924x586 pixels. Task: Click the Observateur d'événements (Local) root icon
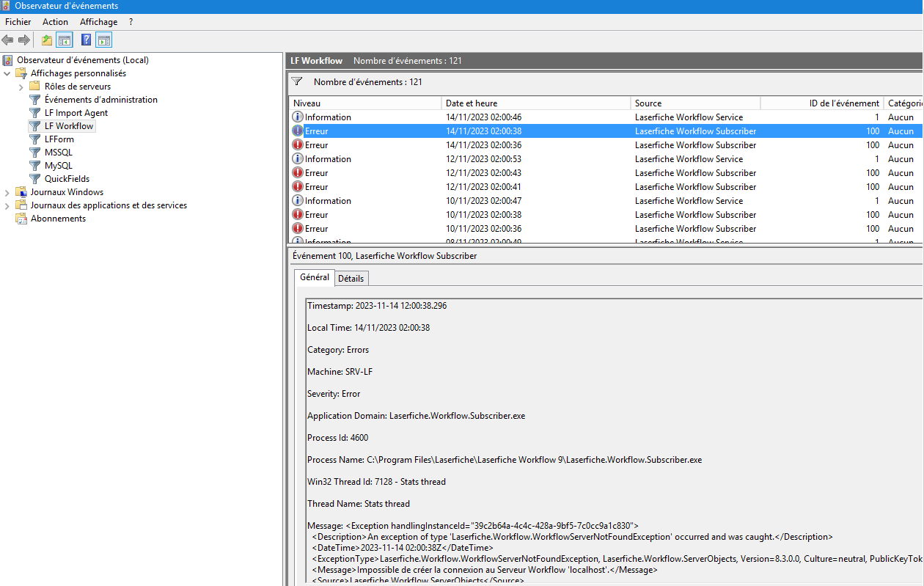click(x=7, y=60)
